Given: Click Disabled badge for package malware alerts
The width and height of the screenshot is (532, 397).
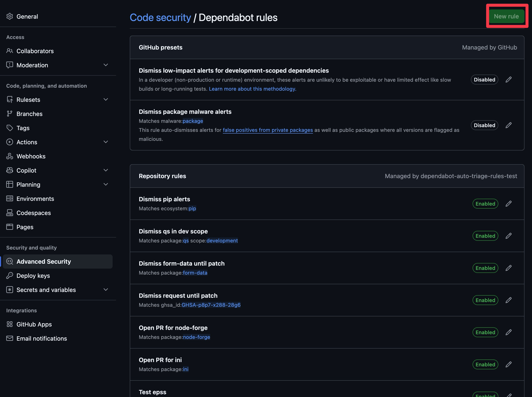Looking at the screenshot, I should point(484,125).
